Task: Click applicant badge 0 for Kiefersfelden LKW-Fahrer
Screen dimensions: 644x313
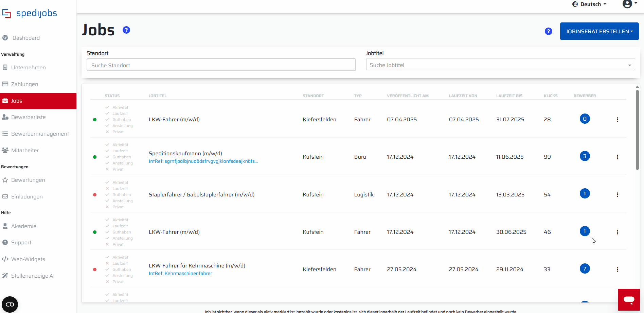Action: click(585, 119)
